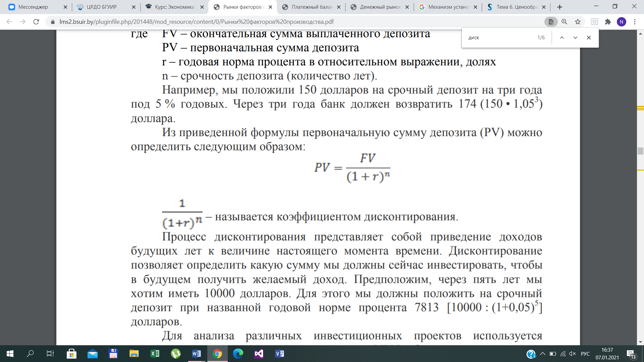View site security lock info

53,22
